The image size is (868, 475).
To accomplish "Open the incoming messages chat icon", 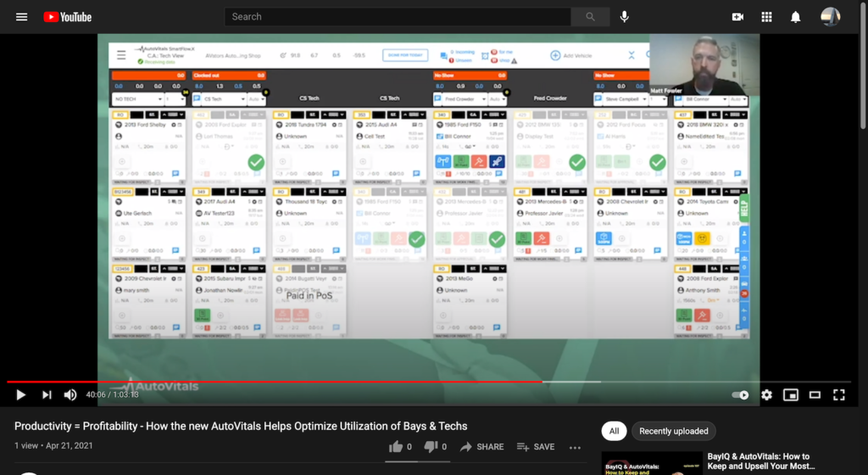I will pyautogui.click(x=443, y=55).
